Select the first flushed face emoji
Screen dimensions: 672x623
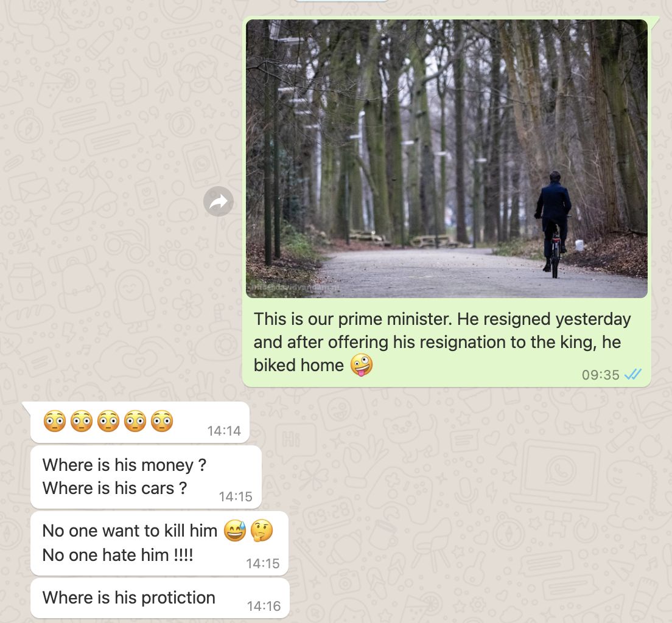click(x=55, y=421)
